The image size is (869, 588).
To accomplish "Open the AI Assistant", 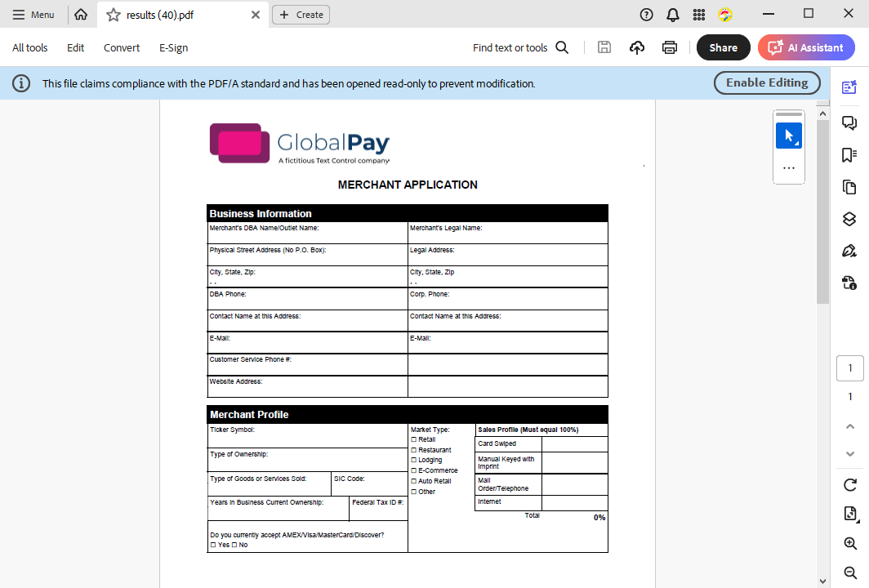I will [806, 47].
